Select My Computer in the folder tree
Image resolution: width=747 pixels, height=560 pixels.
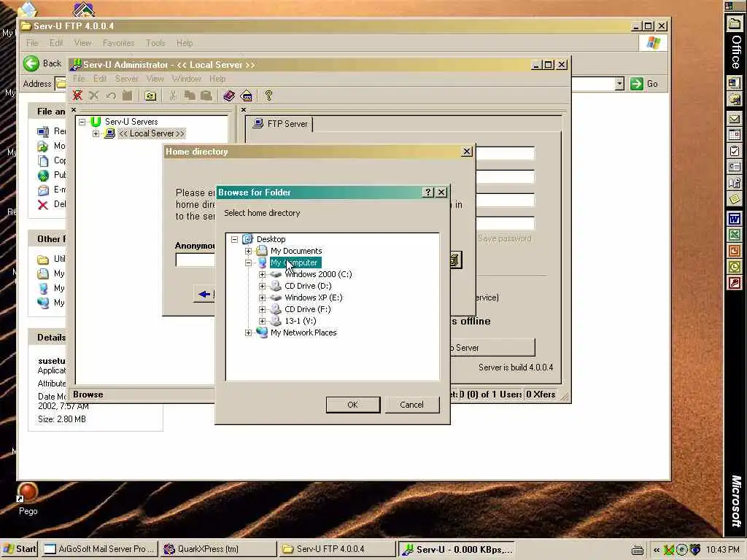click(x=295, y=262)
